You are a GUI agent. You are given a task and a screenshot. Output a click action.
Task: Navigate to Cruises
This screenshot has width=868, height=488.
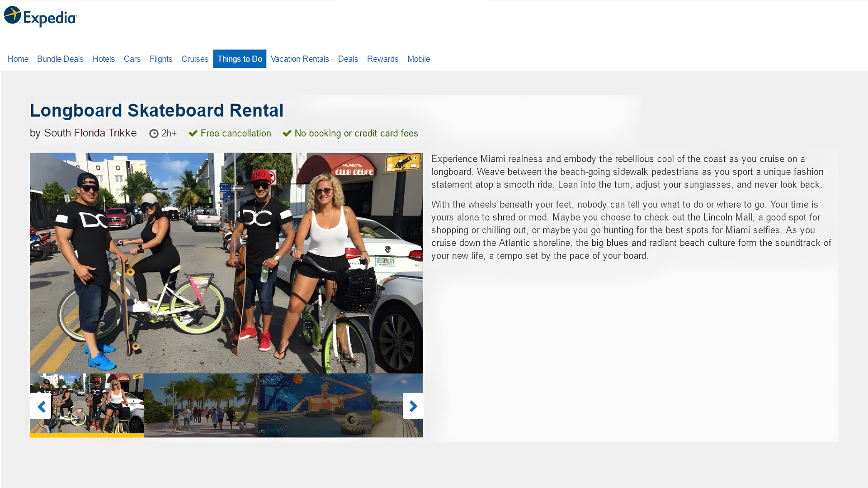pos(195,59)
